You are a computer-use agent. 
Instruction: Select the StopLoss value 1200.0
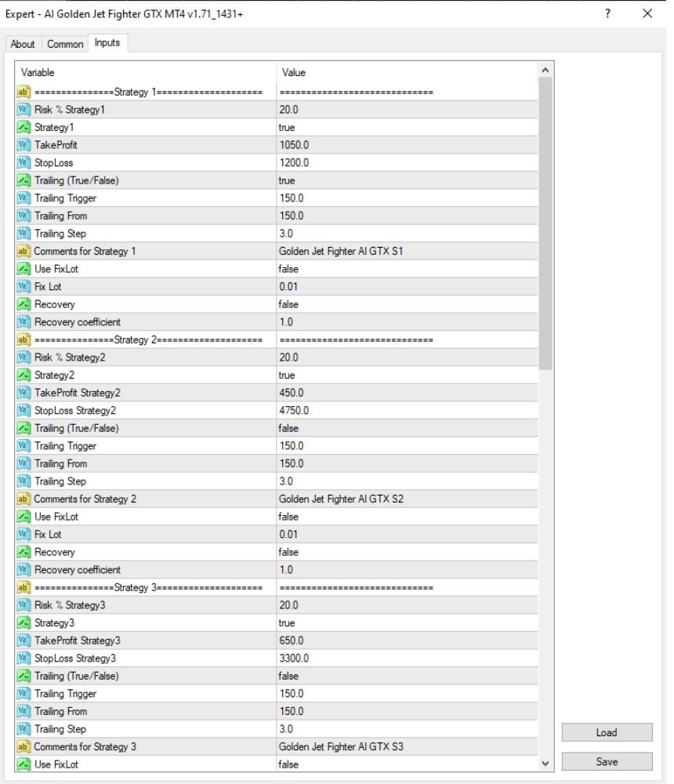tap(294, 162)
